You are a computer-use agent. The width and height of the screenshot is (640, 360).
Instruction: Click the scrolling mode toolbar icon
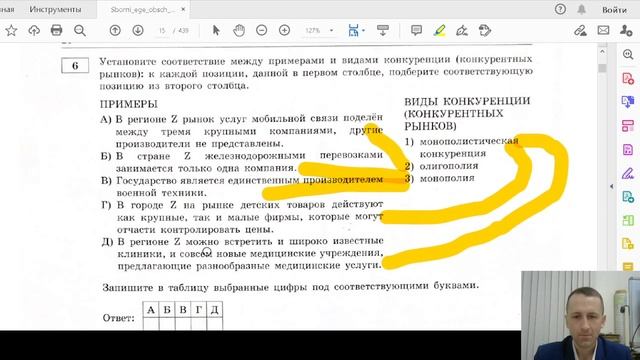(383, 31)
